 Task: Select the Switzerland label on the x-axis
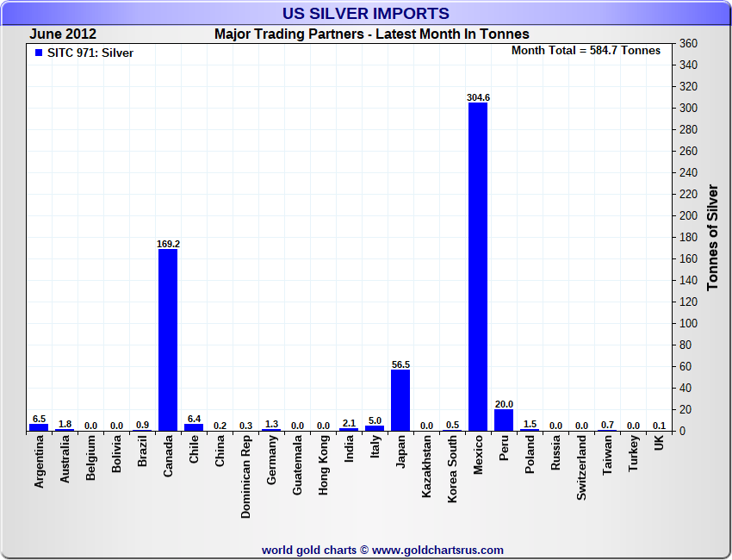581,467
